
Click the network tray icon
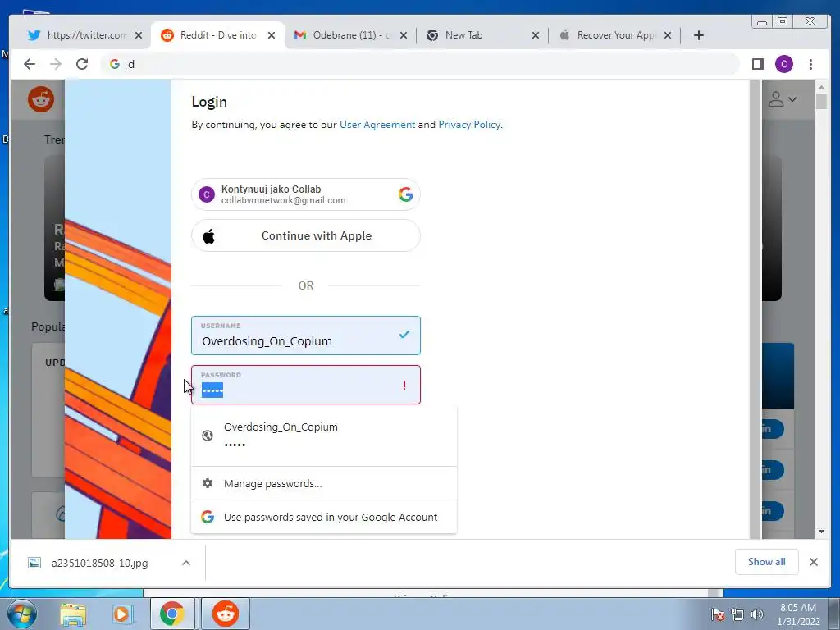pyautogui.click(x=737, y=614)
